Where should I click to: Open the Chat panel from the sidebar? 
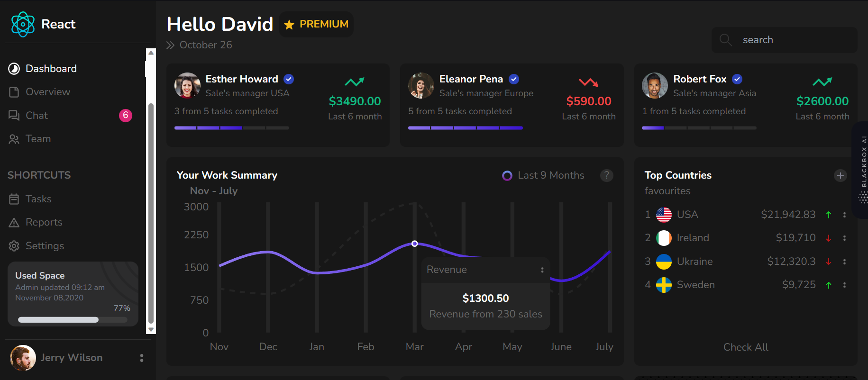36,115
